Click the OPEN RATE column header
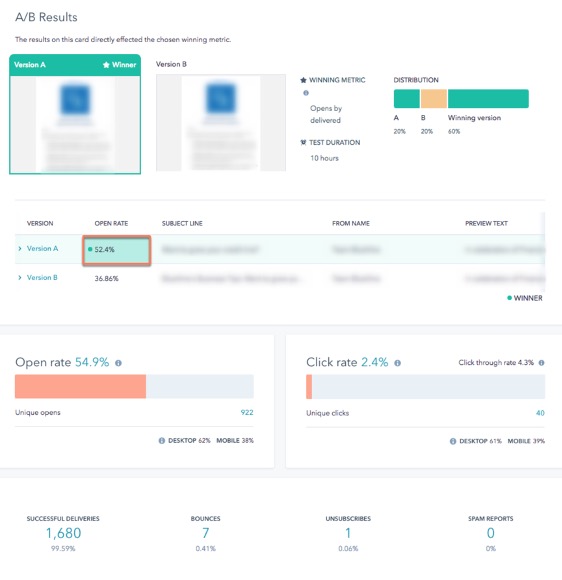562x580 pixels. click(x=111, y=223)
